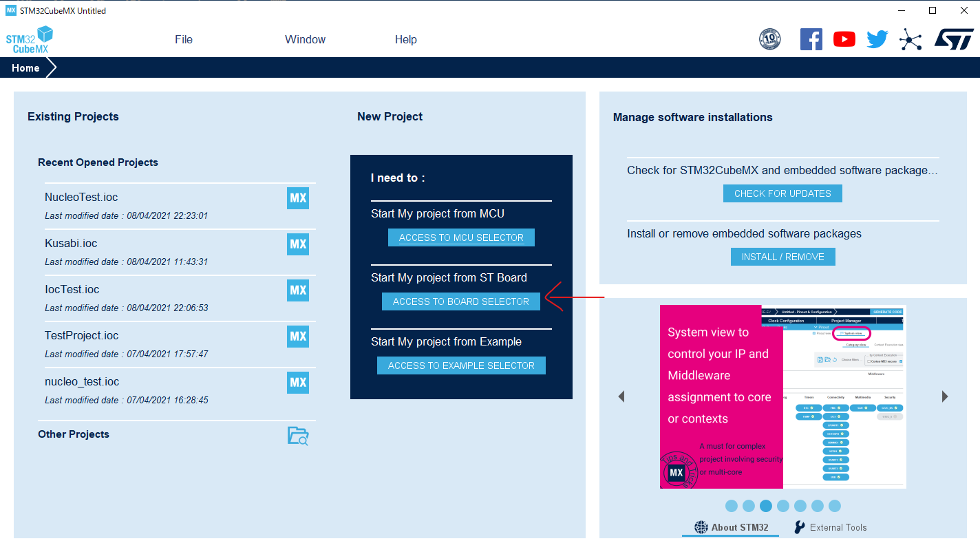Click CHECK FOR UPDATES button
This screenshot has width=980, height=552.
point(782,193)
